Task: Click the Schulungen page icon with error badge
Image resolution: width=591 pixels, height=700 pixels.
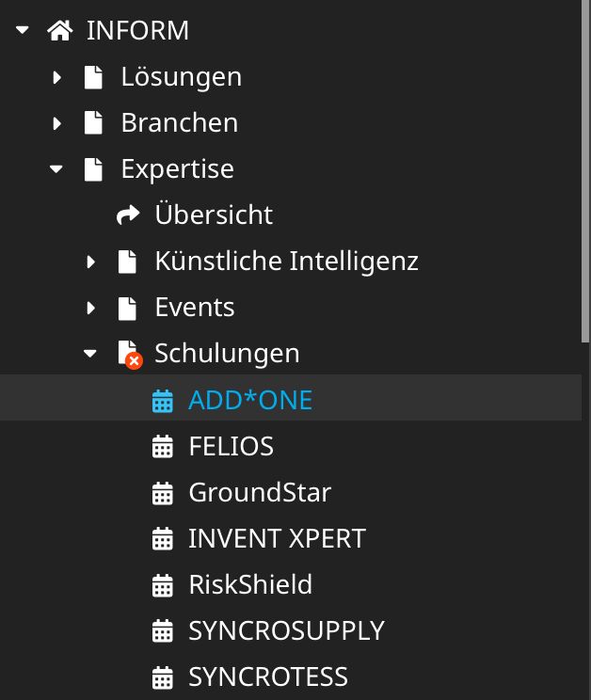Action: tap(130, 355)
